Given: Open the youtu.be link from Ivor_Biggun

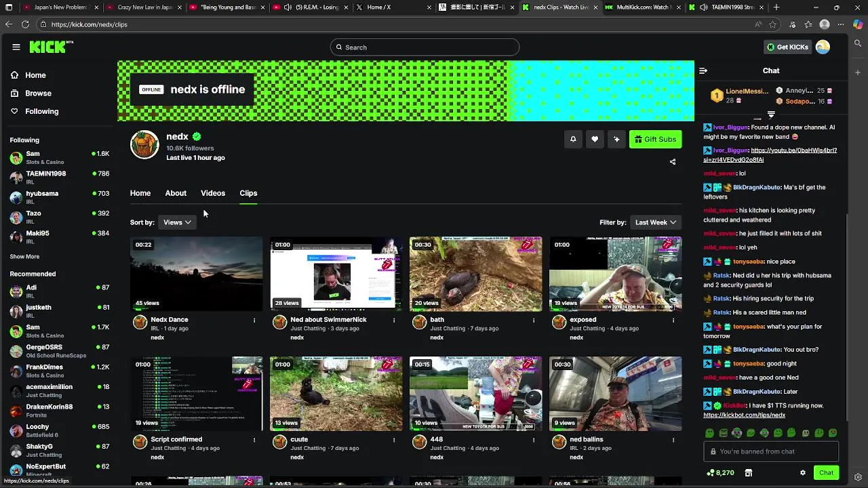Looking at the screenshot, I should 770,155.
